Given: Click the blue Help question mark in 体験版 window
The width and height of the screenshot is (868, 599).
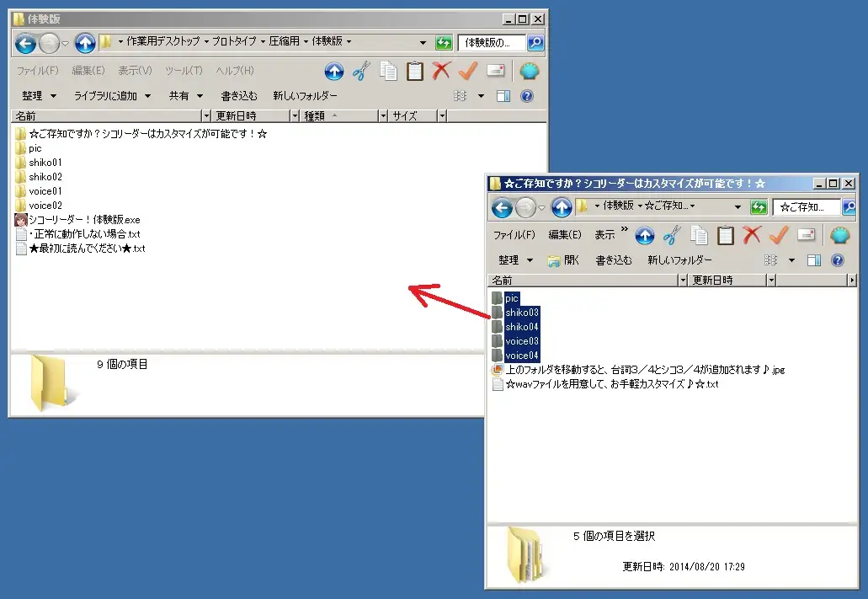Looking at the screenshot, I should coord(527,96).
